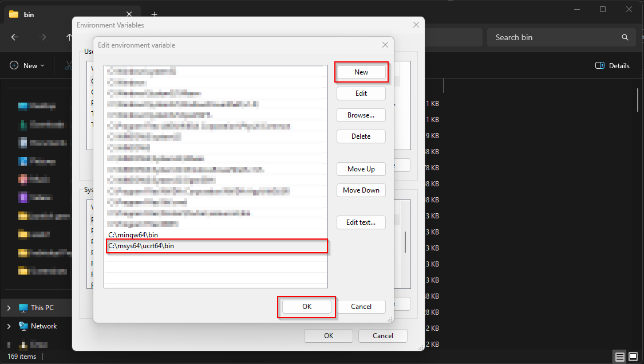Click the This PC computer icon
The height and width of the screenshot is (364, 644).
pyautogui.click(x=23, y=308)
